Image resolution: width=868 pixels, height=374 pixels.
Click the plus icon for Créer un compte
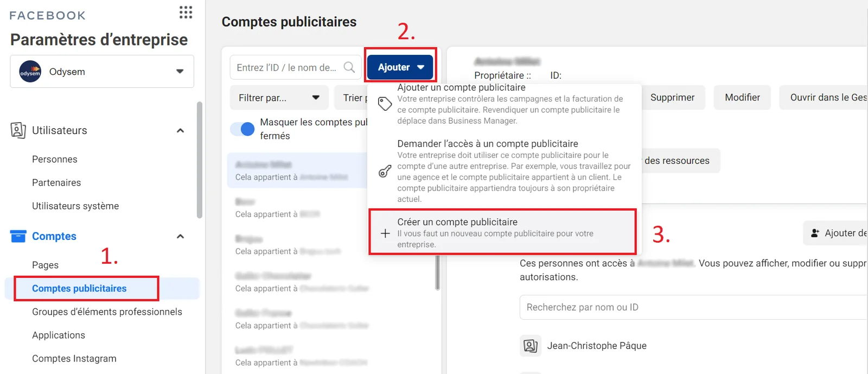[x=385, y=233]
